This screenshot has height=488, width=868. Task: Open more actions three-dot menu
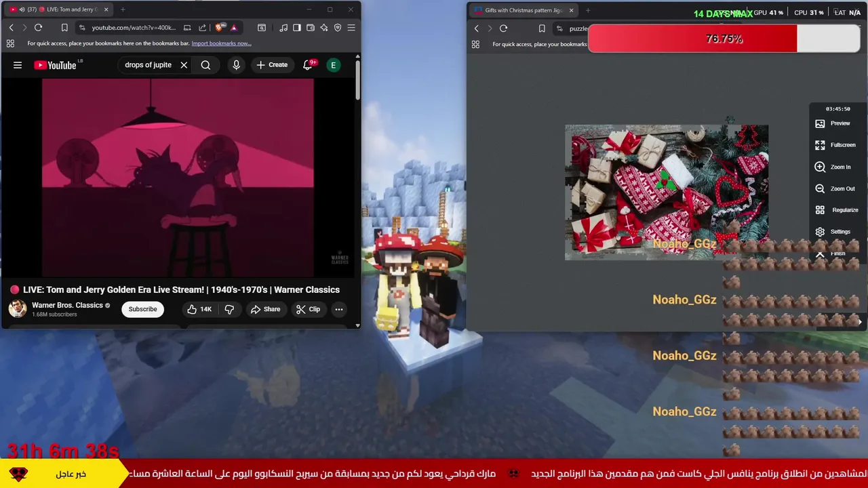[x=339, y=309]
